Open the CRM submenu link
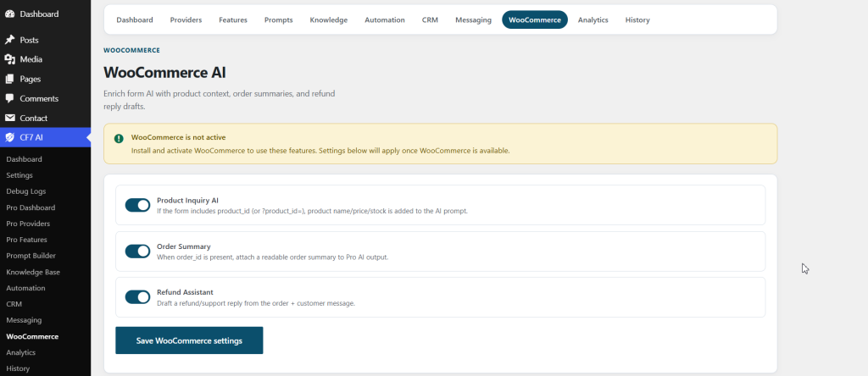This screenshot has width=868, height=376. tap(14, 304)
